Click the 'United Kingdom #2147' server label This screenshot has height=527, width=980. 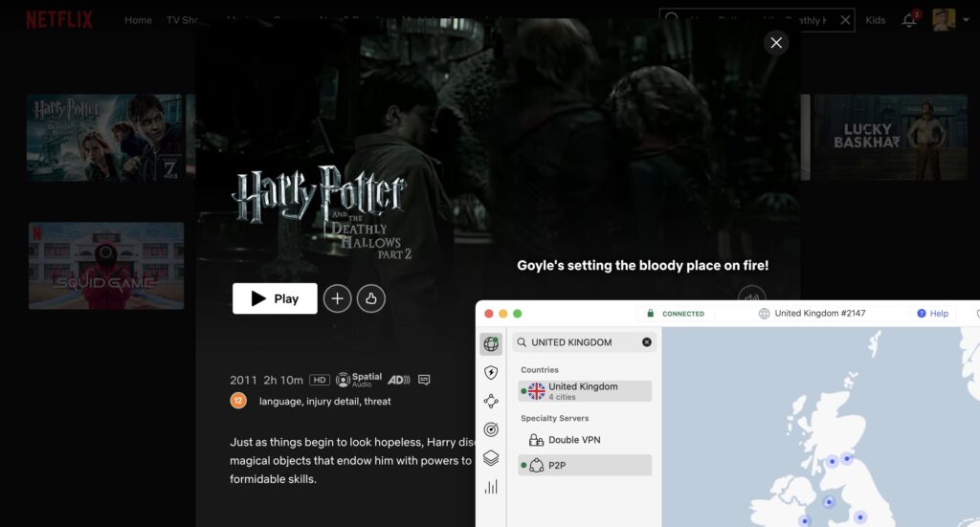[820, 314]
